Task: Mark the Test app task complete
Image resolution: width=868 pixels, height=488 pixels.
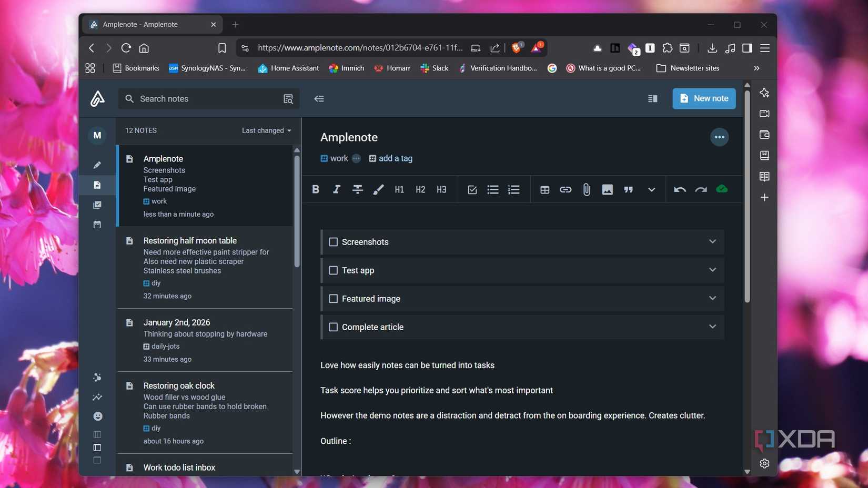Action: point(333,270)
